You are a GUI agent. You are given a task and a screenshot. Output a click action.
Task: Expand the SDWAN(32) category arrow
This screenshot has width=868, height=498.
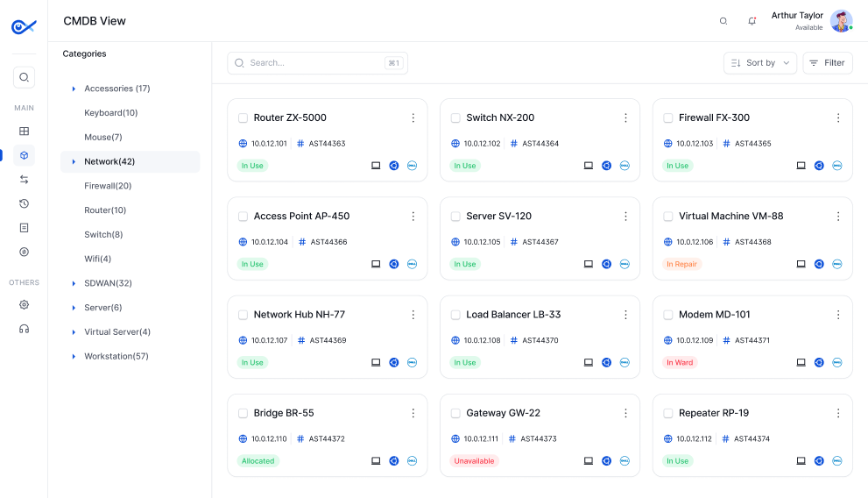pyautogui.click(x=74, y=283)
